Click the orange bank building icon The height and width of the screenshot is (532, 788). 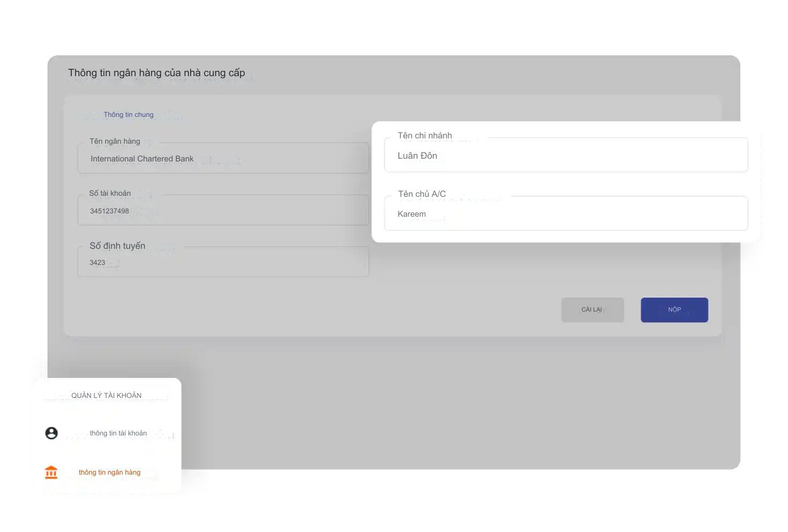pos(51,472)
